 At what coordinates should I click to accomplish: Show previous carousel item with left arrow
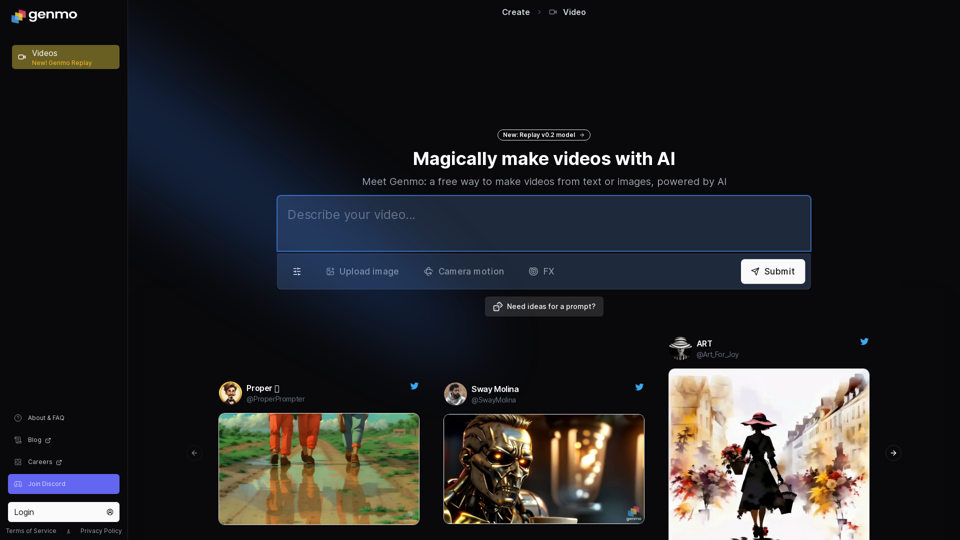(x=195, y=453)
